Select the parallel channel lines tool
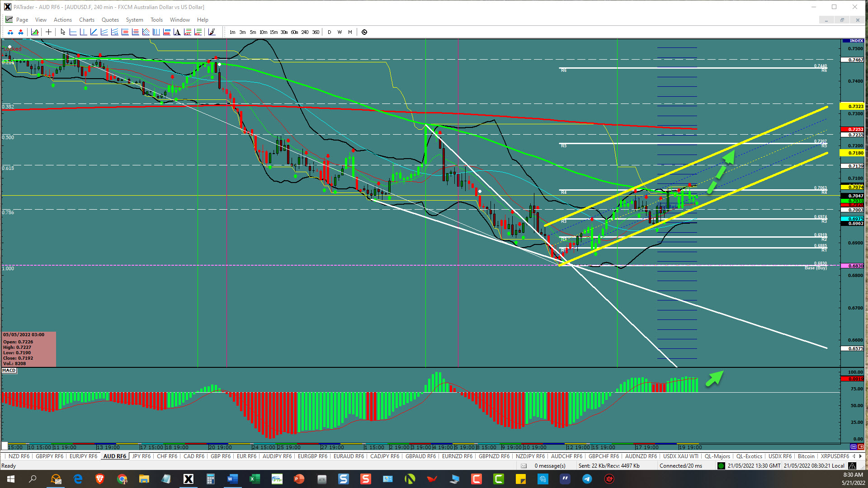The width and height of the screenshot is (868, 488). tap(104, 32)
